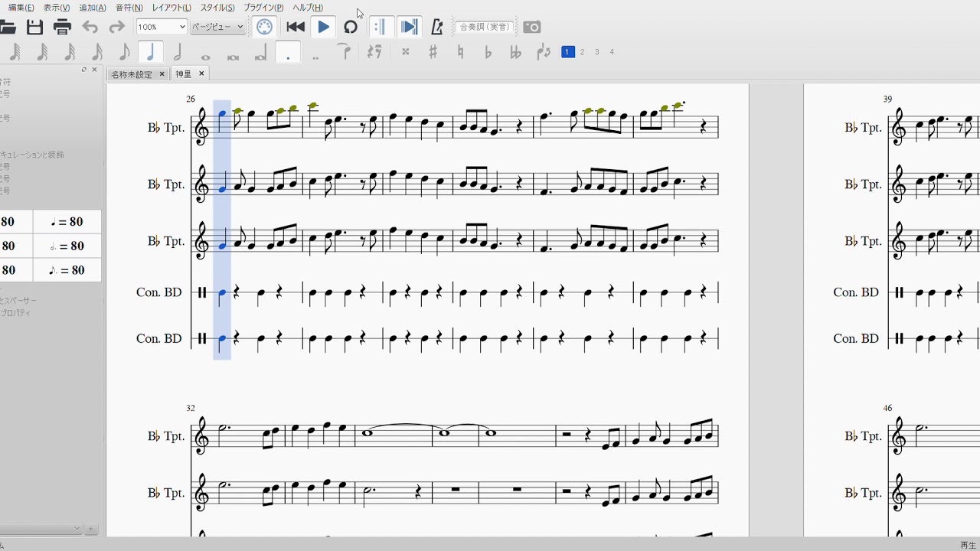Click the print icon
This screenshot has width=980, height=551.
[62, 27]
